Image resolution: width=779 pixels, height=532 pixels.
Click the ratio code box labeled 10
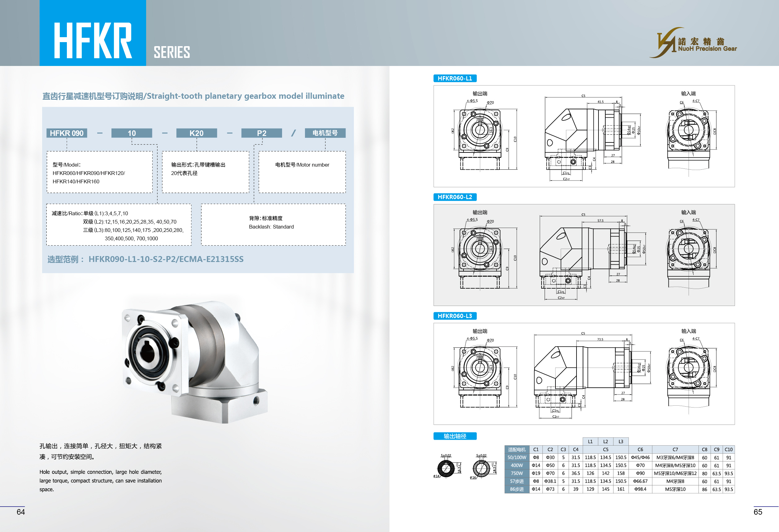[x=132, y=133]
